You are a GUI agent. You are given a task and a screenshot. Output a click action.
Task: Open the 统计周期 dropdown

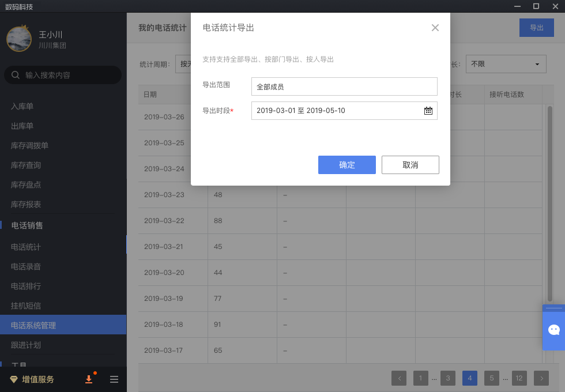pyautogui.click(x=183, y=64)
